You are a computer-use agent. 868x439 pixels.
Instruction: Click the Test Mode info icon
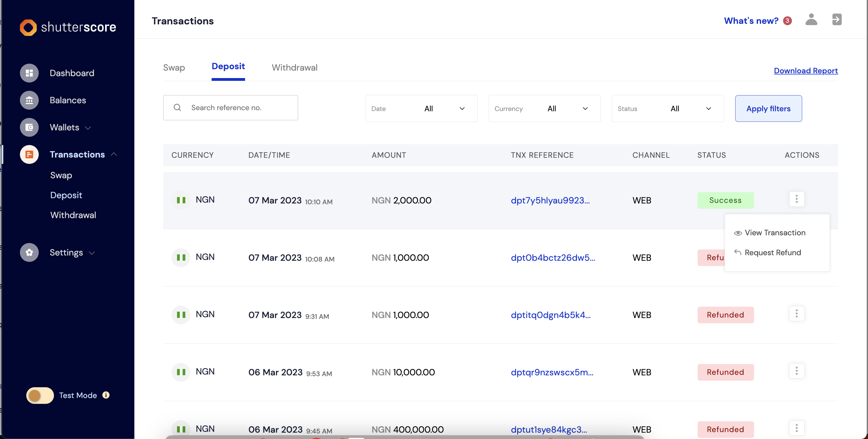click(x=106, y=395)
